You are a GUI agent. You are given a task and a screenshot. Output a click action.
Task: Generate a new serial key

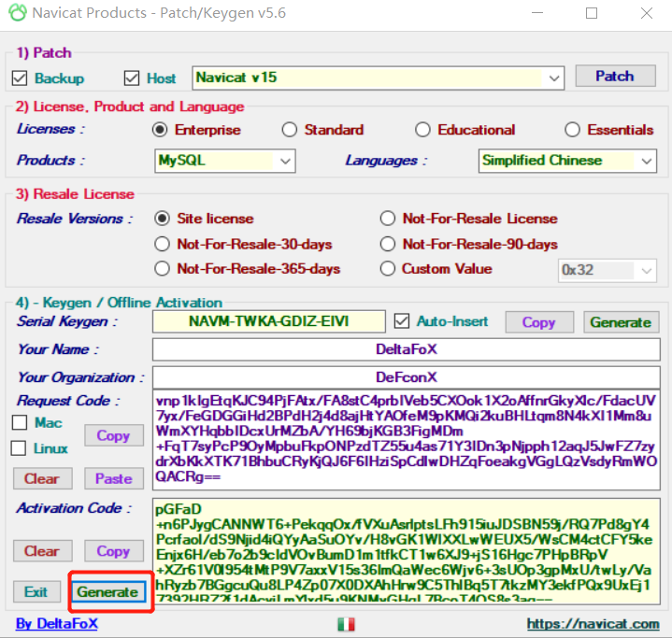click(x=621, y=322)
